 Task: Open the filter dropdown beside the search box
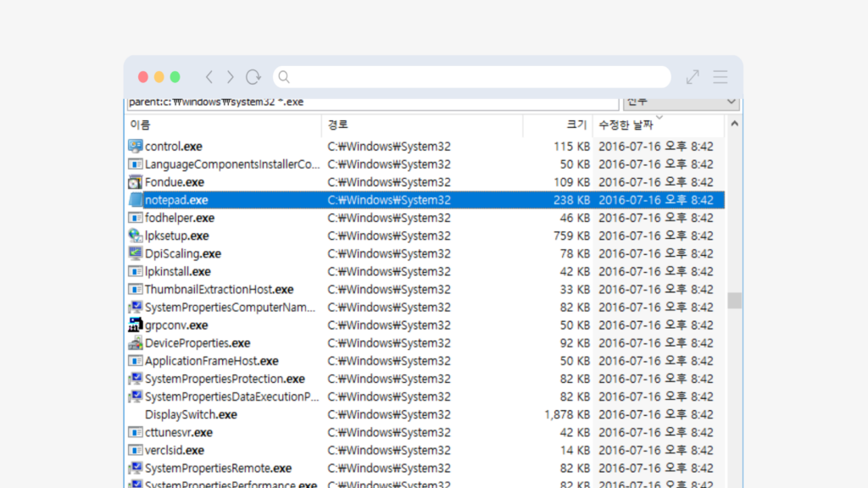click(x=681, y=102)
